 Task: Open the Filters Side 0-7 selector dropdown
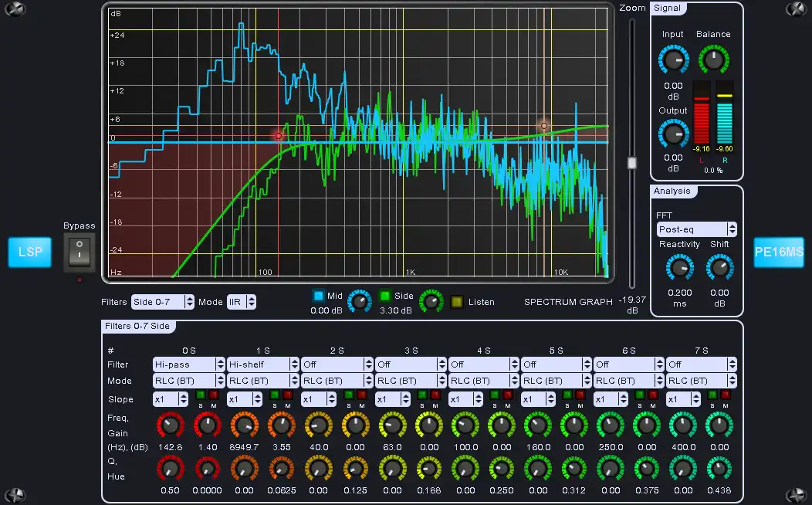pos(161,302)
